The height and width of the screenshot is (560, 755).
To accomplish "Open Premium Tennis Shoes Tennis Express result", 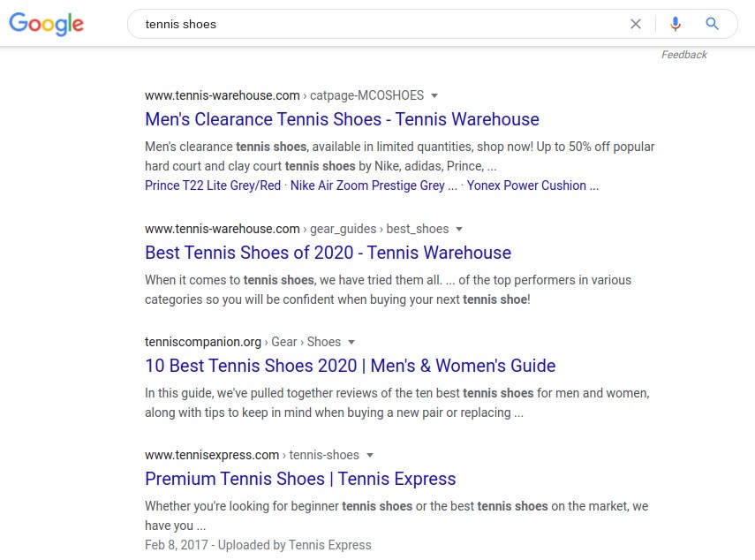I will pyautogui.click(x=300, y=479).
